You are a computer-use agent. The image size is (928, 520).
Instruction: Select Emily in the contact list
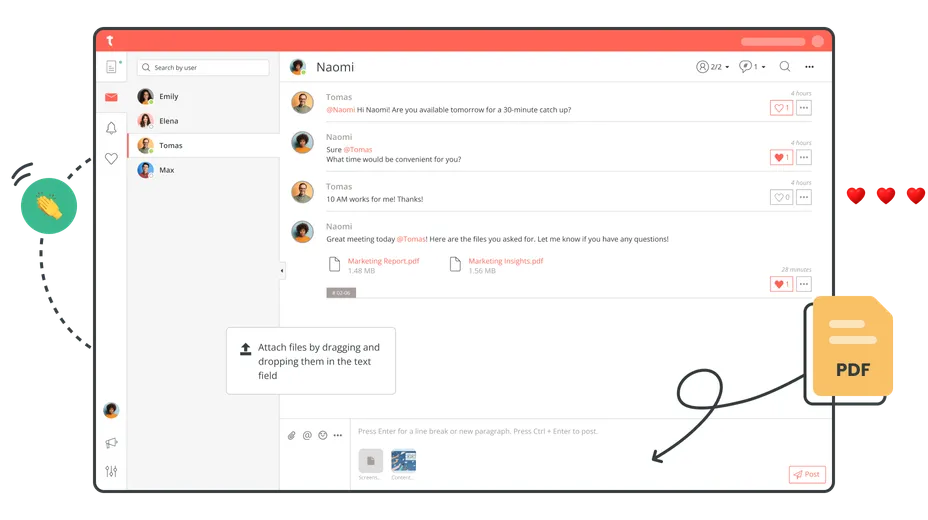coord(168,97)
